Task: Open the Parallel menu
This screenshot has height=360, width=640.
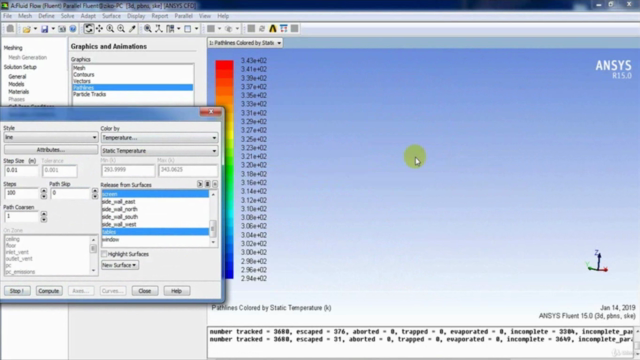Action: pos(183,16)
